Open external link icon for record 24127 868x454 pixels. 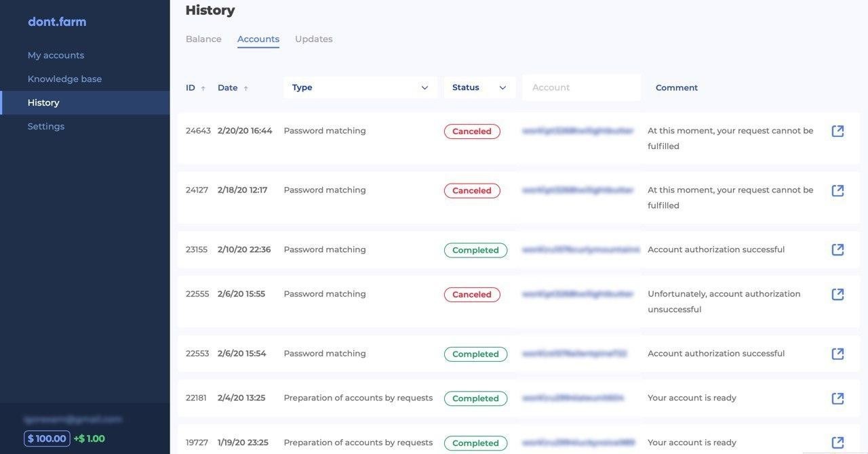coord(837,190)
